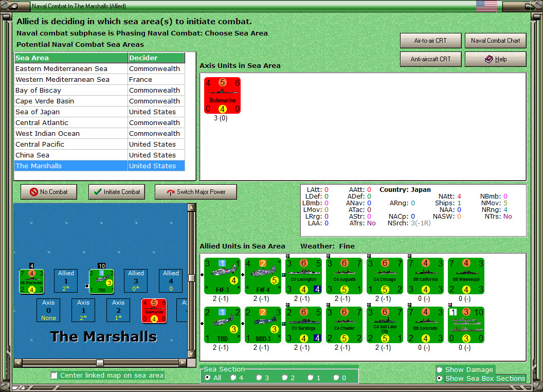Image resolution: width=543 pixels, height=392 pixels.
Task: Choose the Show Damage option
Action: tap(440, 369)
